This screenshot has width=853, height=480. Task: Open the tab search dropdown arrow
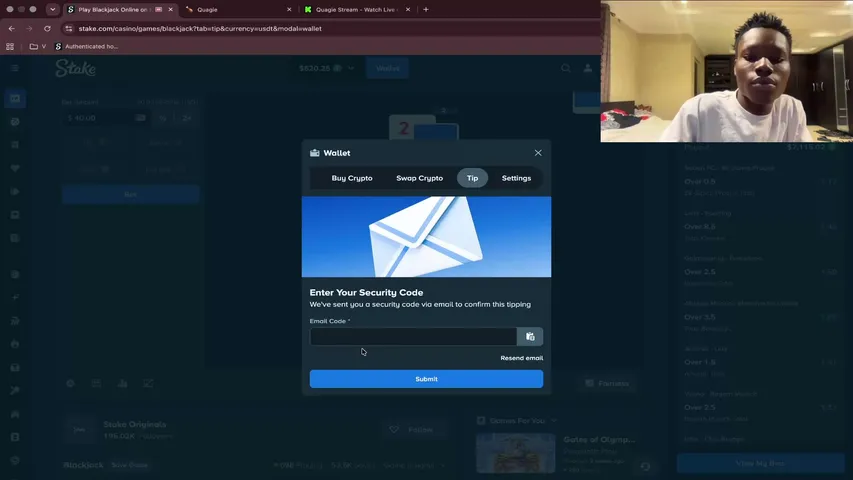53,9
